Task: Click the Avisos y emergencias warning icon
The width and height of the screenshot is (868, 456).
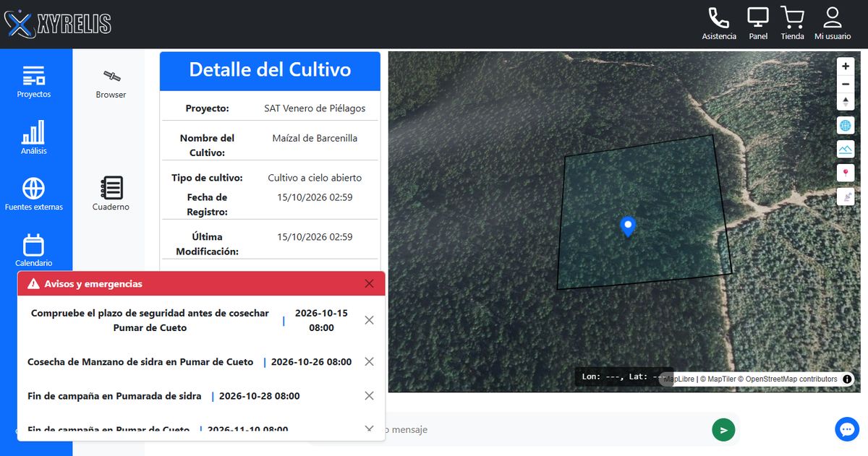Action: click(x=33, y=284)
